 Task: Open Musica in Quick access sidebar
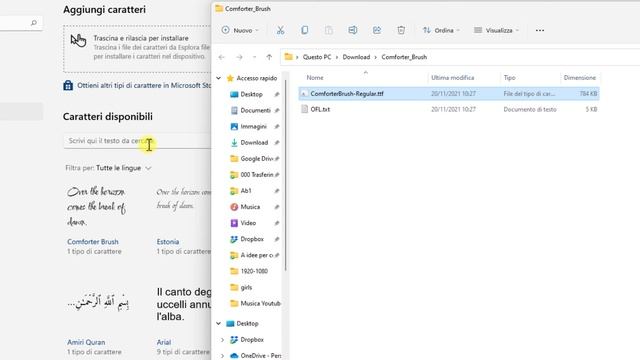point(250,207)
